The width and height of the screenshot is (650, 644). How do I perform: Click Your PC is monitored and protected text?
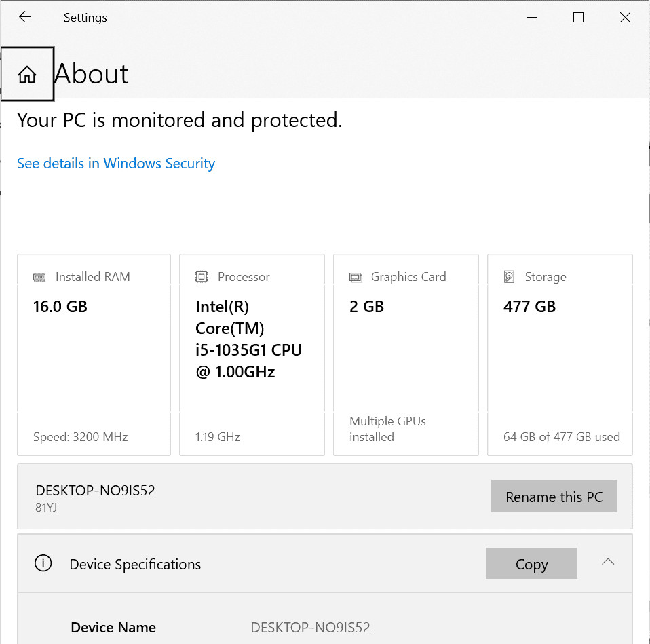pos(180,120)
